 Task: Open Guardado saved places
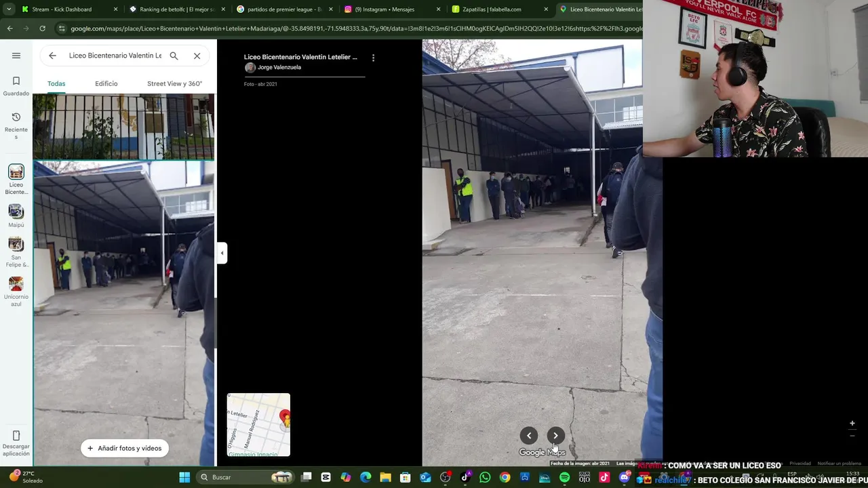click(x=16, y=86)
